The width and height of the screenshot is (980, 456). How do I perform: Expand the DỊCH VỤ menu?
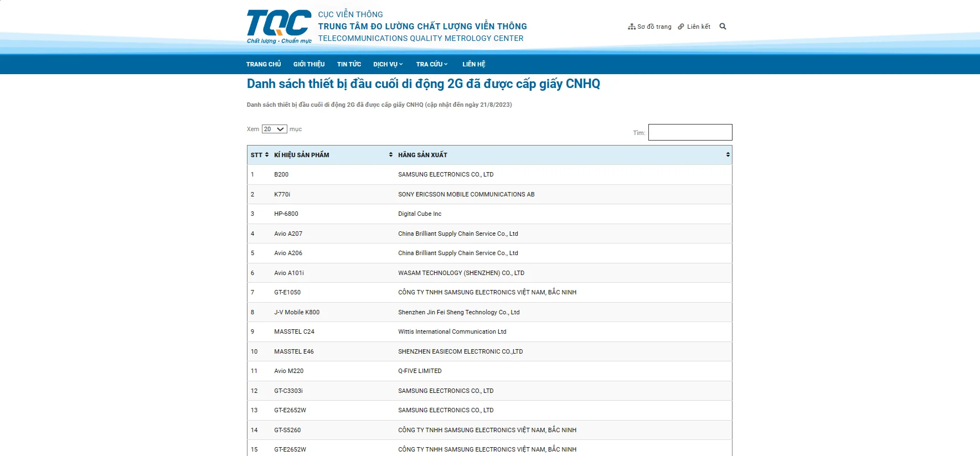click(x=388, y=64)
